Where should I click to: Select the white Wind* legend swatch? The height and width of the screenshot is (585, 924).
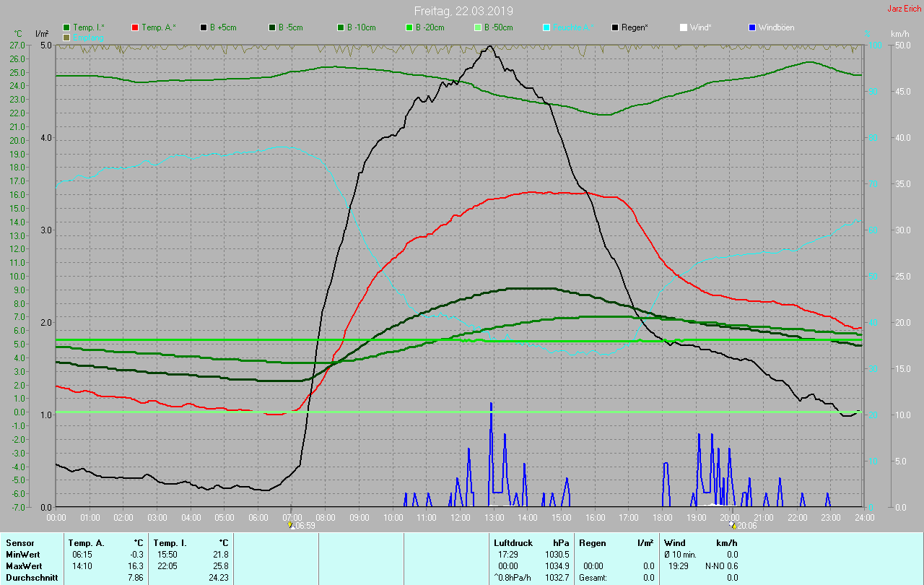(684, 27)
